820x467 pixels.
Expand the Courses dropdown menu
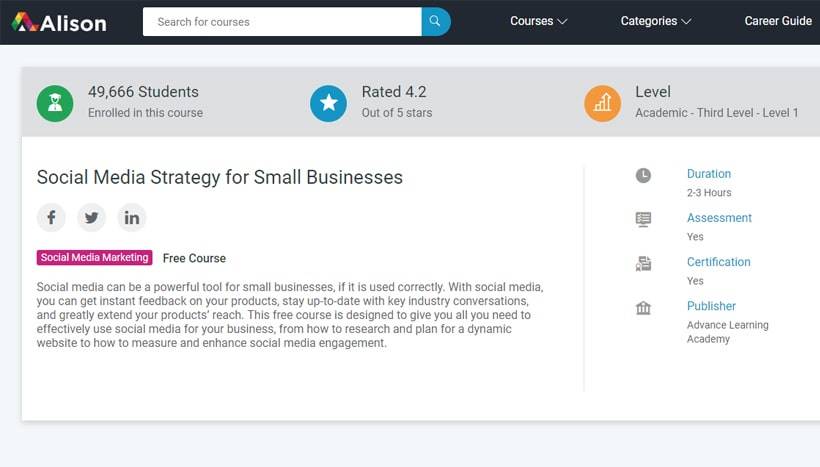pyautogui.click(x=538, y=21)
